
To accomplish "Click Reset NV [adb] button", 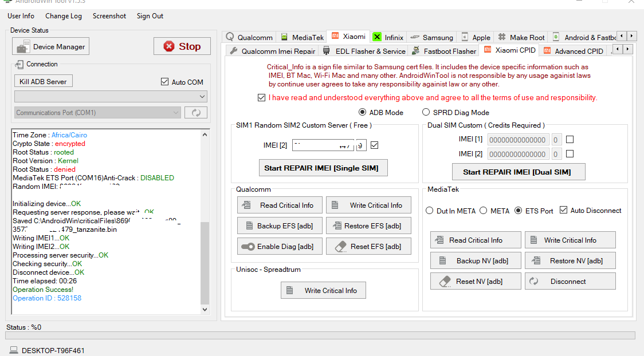I will (x=476, y=281).
